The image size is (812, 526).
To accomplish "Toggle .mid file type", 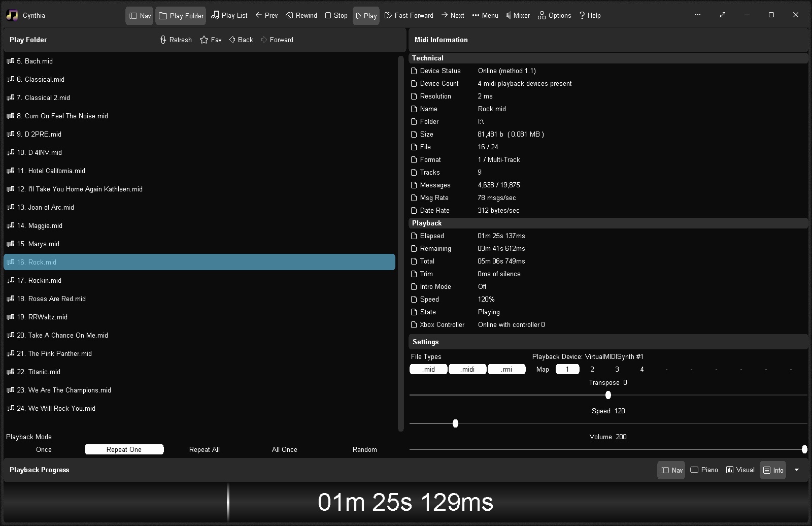I will pos(429,369).
